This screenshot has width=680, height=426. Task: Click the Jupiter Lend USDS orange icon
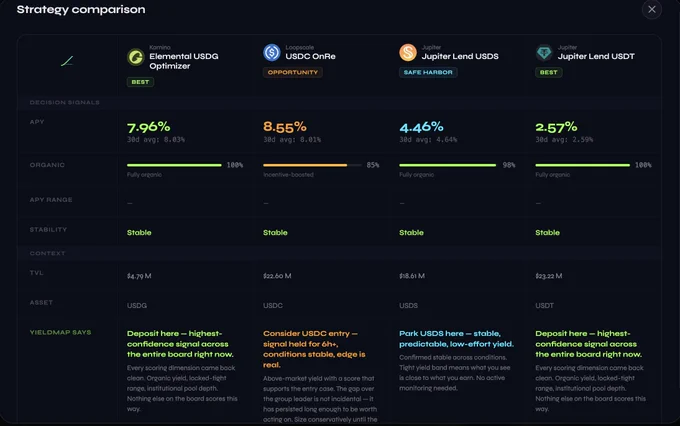pyautogui.click(x=408, y=52)
